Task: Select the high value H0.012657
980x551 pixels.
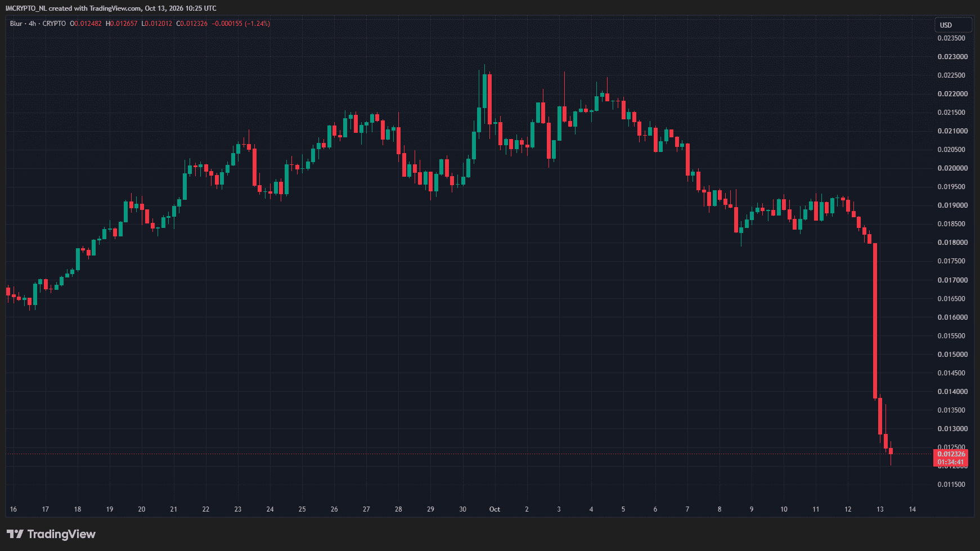Action: pyautogui.click(x=122, y=24)
